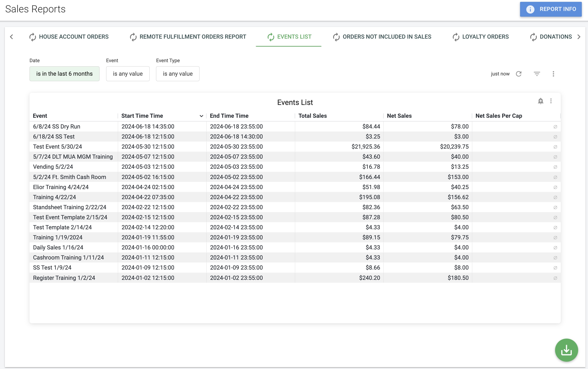This screenshot has height=369, width=588.
Task: Sort by Total Sales column
Action: (313, 116)
